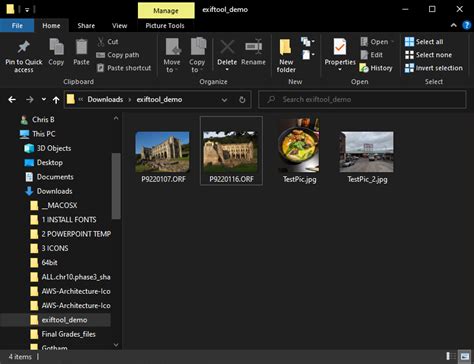Switch to the View tab
This screenshot has height=364, width=474.
click(119, 26)
